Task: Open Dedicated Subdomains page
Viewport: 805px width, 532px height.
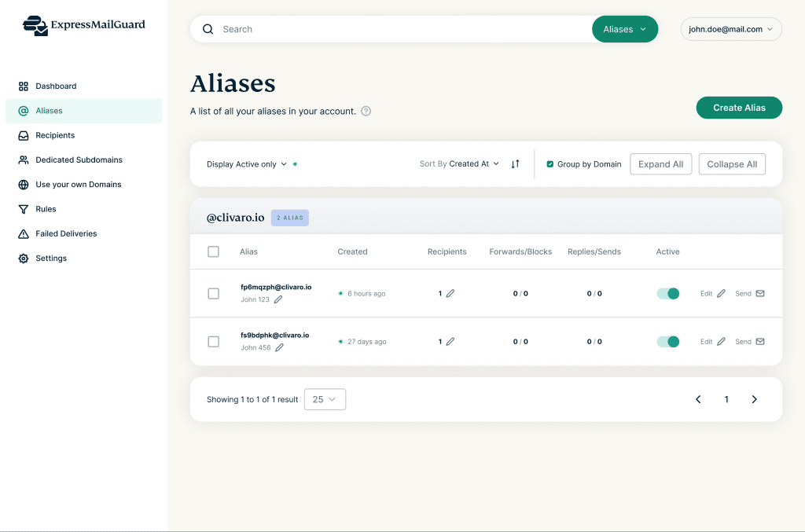Action: [79, 160]
